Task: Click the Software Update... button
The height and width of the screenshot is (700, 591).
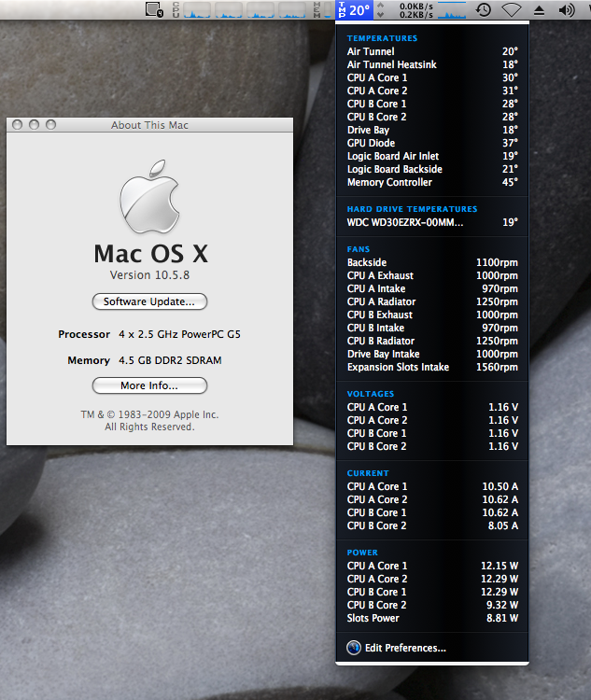Action: [x=149, y=301]
